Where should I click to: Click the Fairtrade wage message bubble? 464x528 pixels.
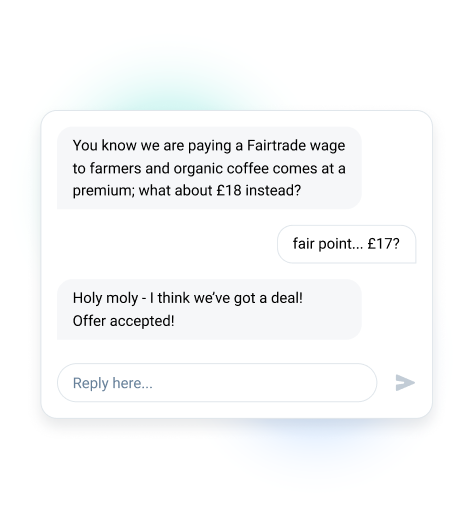(209, 168)
